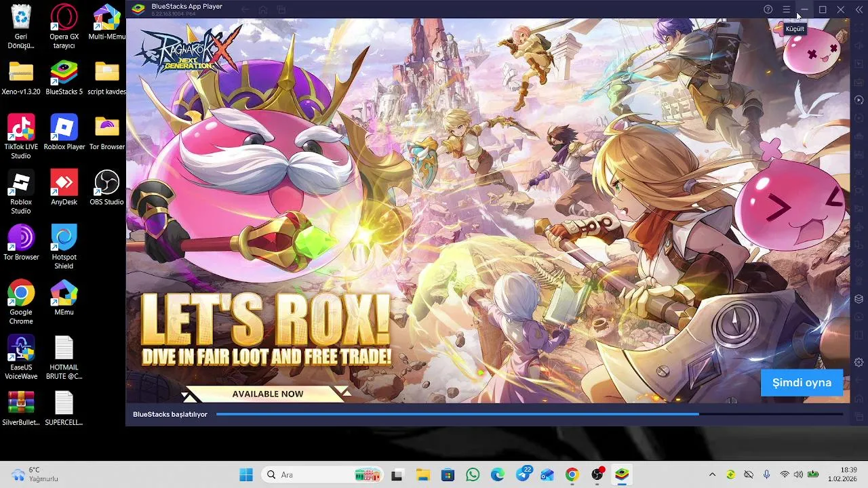Select the AnyDesk desktop icon

(64, 188)
